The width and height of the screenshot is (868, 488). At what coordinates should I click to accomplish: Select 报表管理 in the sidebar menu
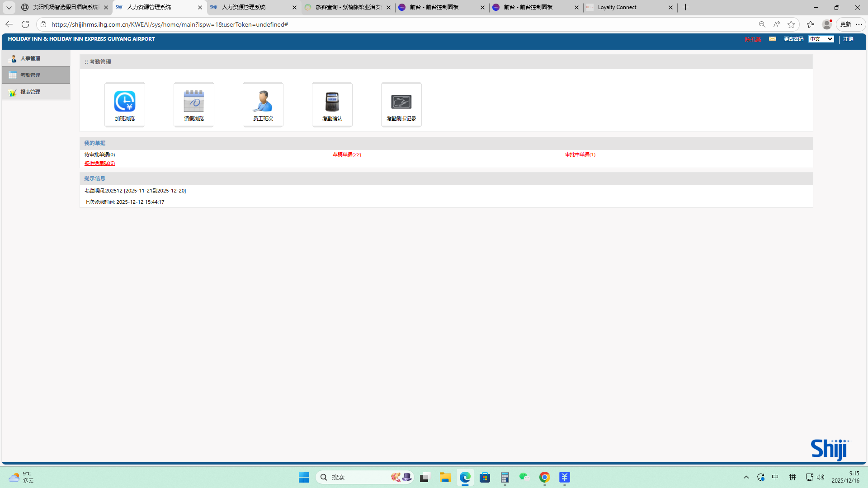click(x=30, y=92)
